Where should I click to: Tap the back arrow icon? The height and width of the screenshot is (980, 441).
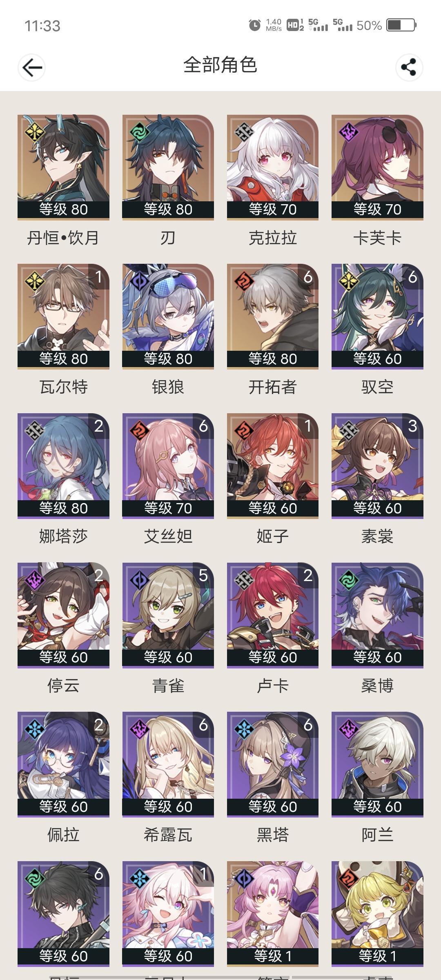click(31, 67)
